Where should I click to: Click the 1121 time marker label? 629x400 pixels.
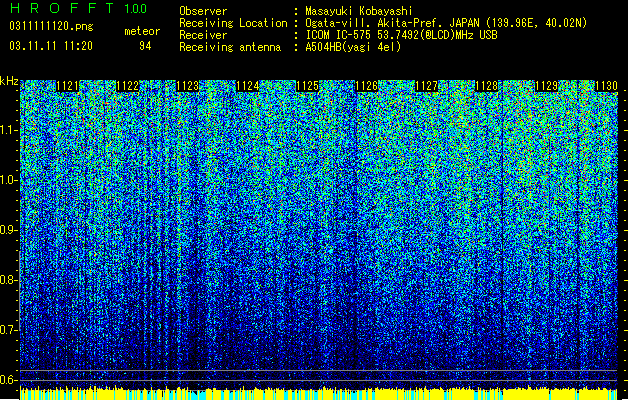click(x=67, y=86)
